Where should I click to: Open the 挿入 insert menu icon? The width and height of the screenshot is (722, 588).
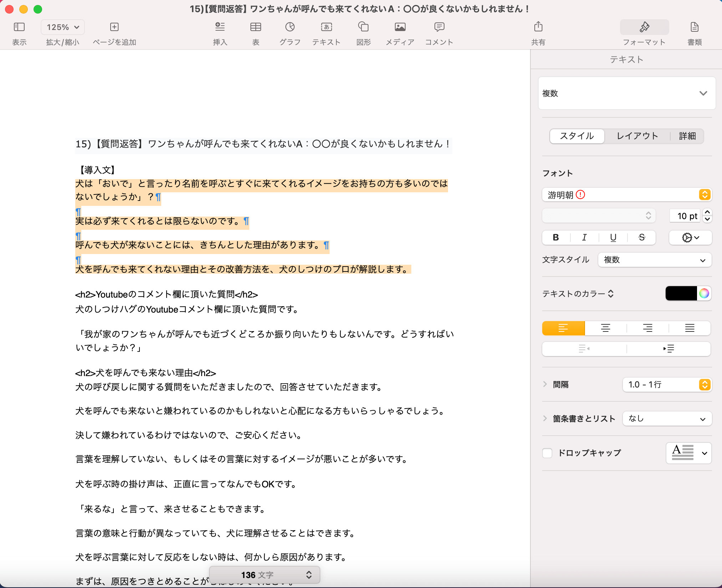(x=220, y=27)
